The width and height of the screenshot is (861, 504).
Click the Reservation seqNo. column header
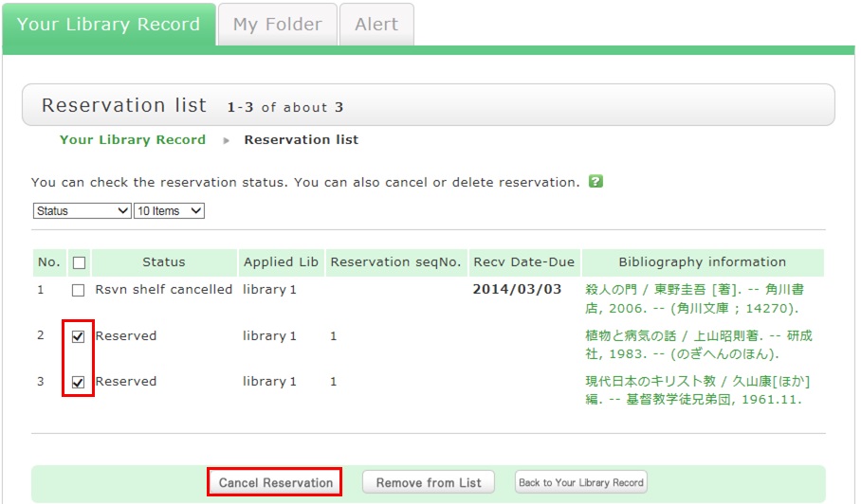pos(395,262)
